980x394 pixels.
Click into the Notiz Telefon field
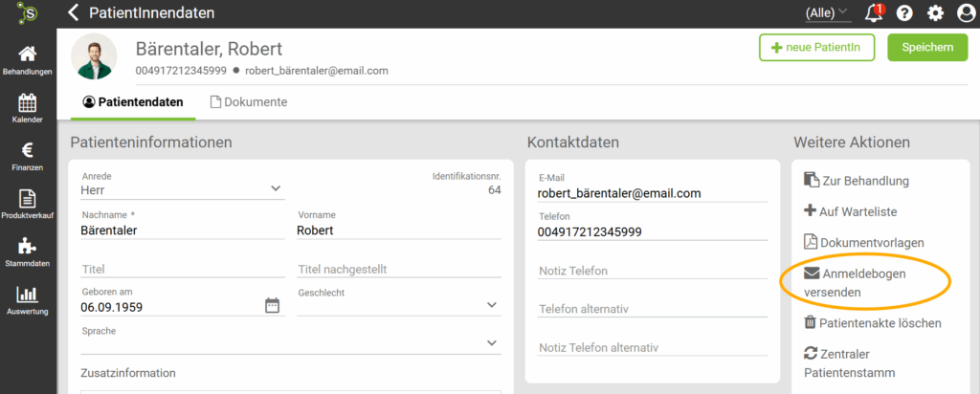click(652, 271)
